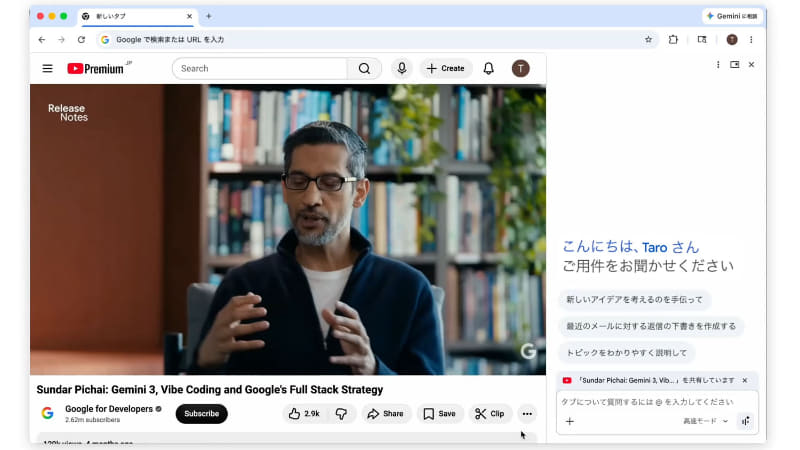The height and width of the screenshot is (450, 800).
Task: Close the Gemini side panel
Action: pos(751,65)
